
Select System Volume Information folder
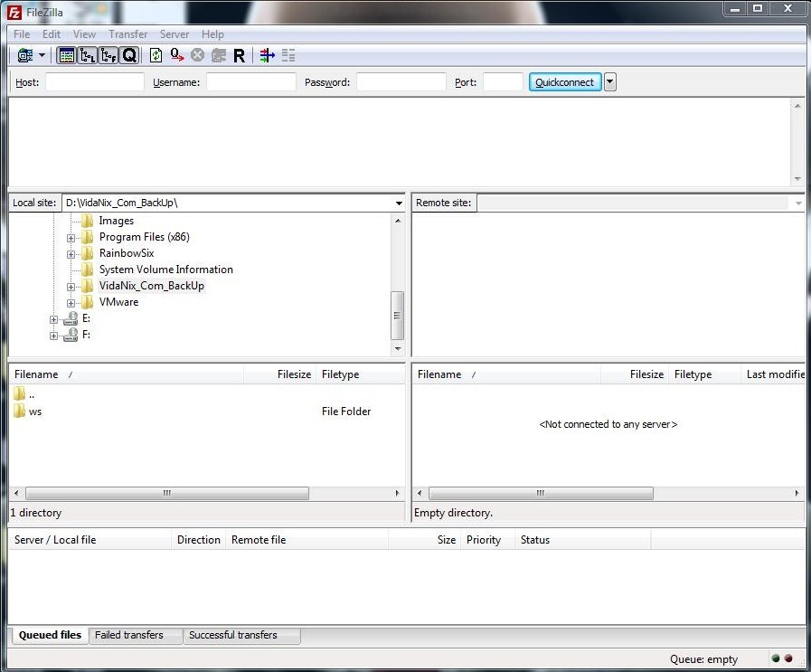click(165, 270)
